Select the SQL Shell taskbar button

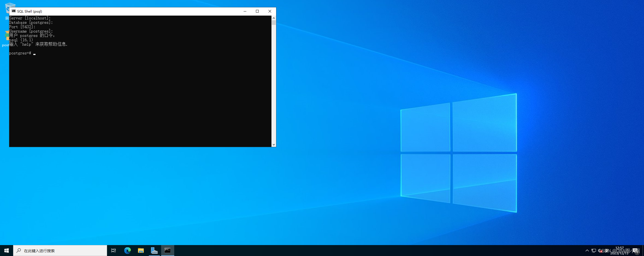(x=168, y=251)
